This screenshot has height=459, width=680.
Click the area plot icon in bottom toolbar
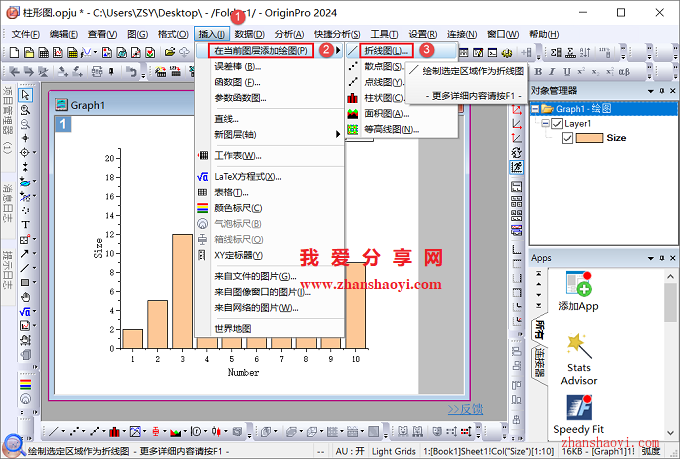point(175,432)
